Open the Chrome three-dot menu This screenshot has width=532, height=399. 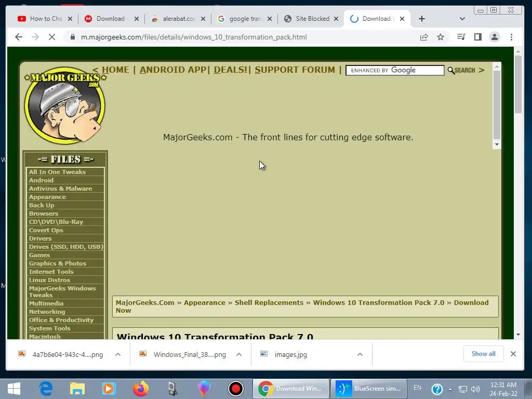pyautogui.click(x=511, y=37)
